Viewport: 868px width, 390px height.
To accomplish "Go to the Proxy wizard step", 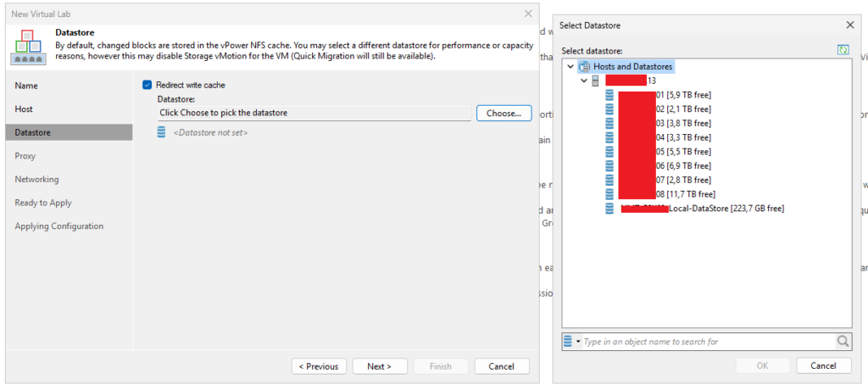I will tap(25, 156).
